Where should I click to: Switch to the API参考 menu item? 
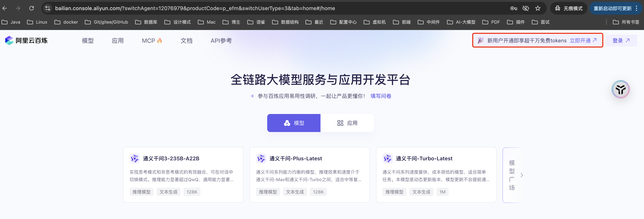221,40
